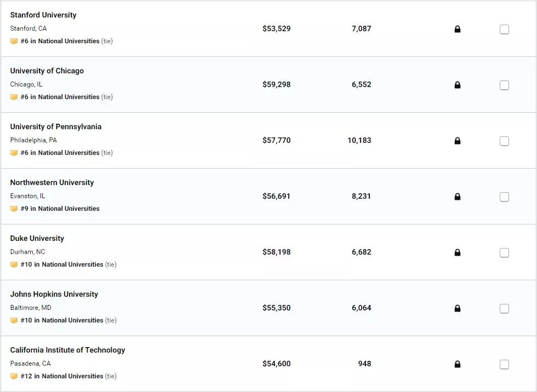Click the lock icon for Northwestern University
Screen dimensions: 537x392
tap(458, 197)
